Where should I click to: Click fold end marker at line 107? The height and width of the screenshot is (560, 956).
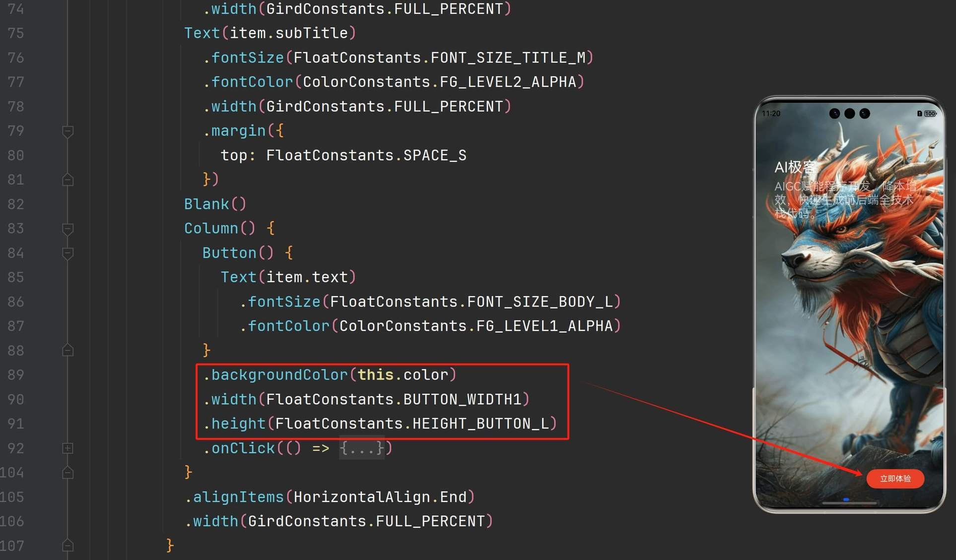(68, 546)
